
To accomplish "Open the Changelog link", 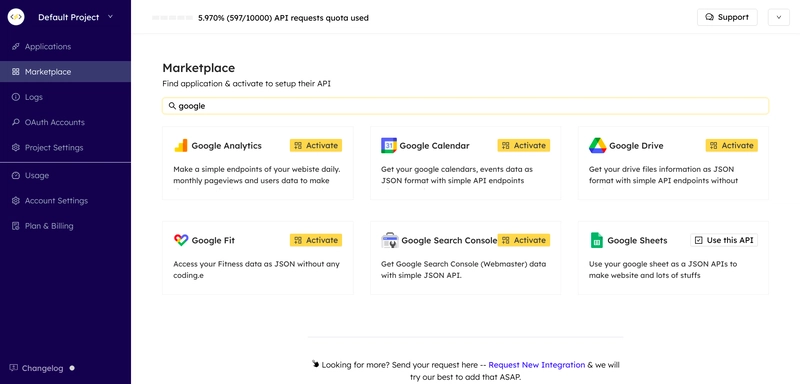I will (x=42, y=368).
